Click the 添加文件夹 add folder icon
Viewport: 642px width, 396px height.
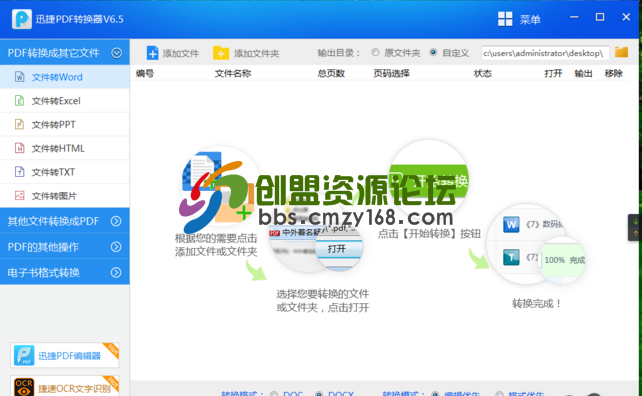pyautogui.click(x=221, y=53)
